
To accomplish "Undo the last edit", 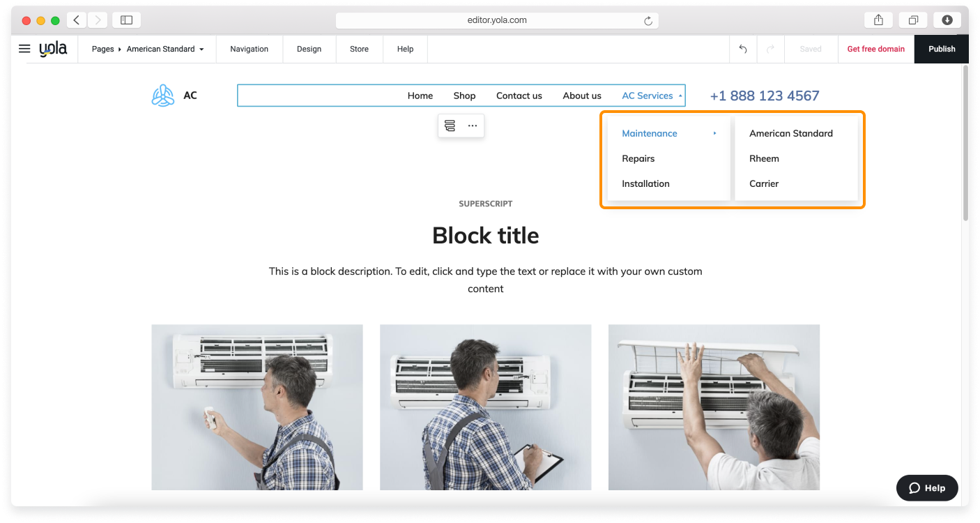I will (x=743, y=49).
